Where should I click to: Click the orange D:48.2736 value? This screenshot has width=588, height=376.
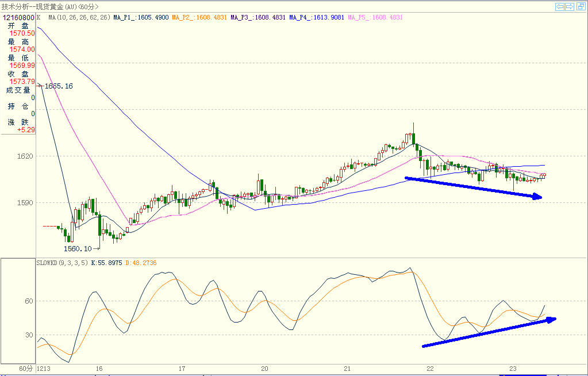[x=141, y=263]
